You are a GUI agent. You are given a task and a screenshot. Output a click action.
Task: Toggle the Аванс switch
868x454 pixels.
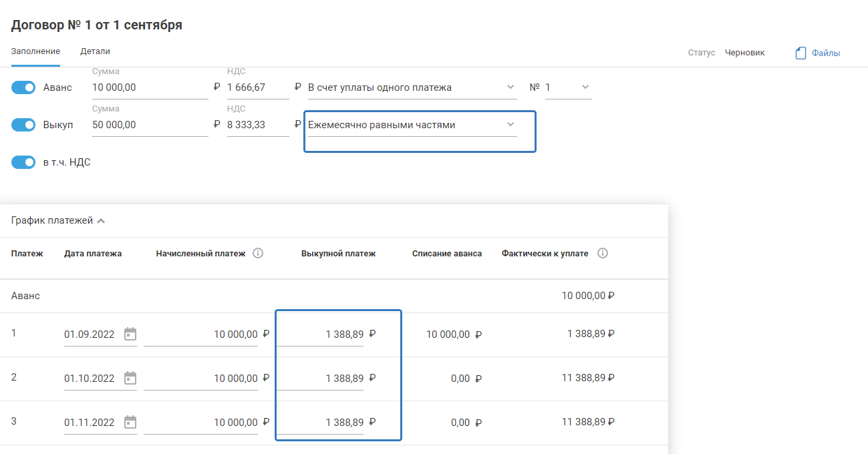[23, 87]
